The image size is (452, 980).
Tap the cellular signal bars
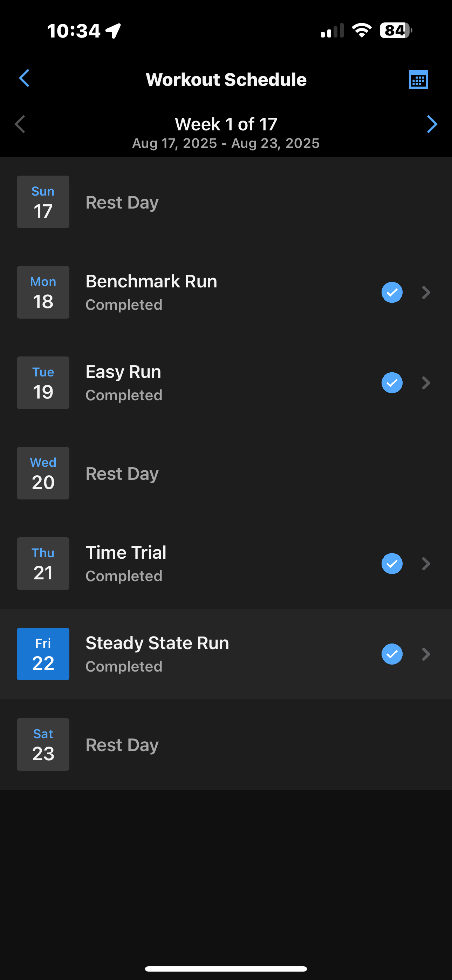coord(332,31)
